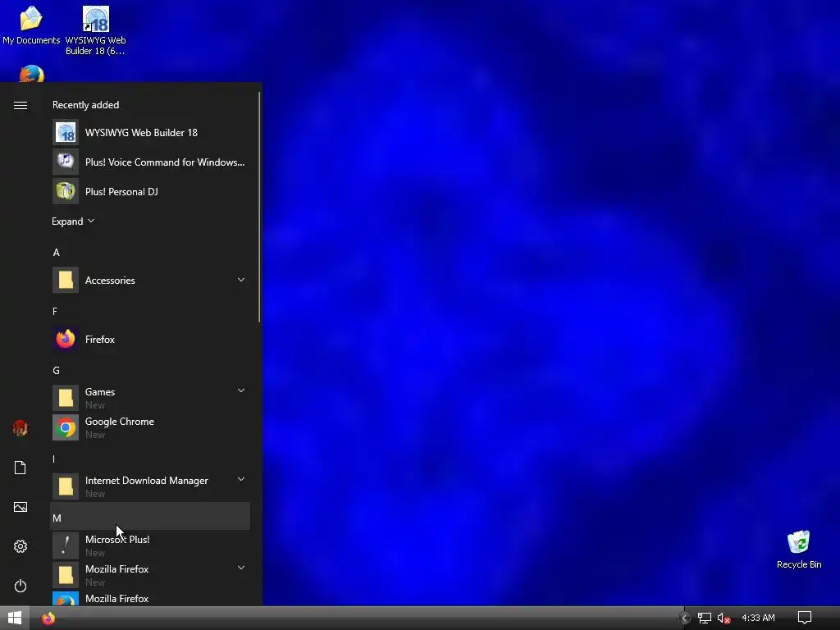This screenshot has height=630, width=840.
Task: Expand Internet Download Manager chevron
Action: pyautogui.click(x=241, y=479)
